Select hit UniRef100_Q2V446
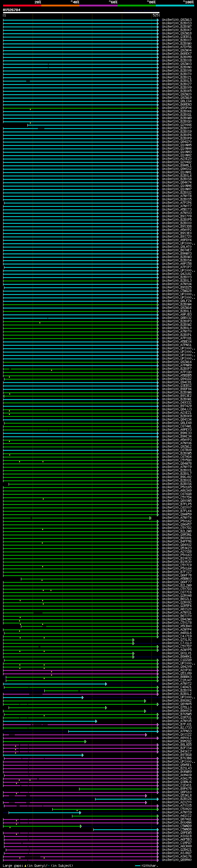This screenshot has width=197, height=868. coord(177,125)
